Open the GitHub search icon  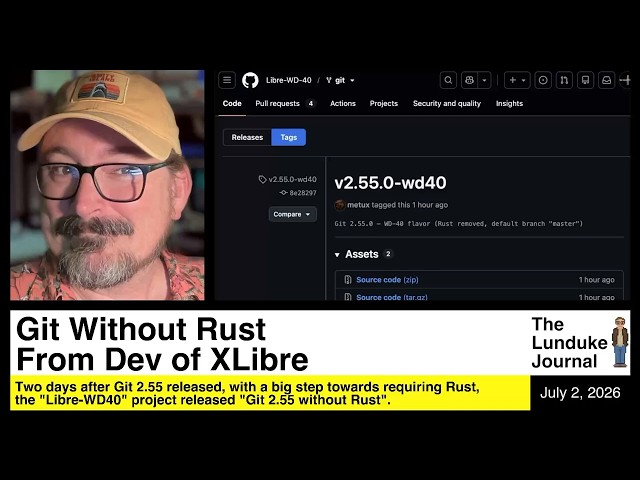pyautogui.click(x=448, y=80)
